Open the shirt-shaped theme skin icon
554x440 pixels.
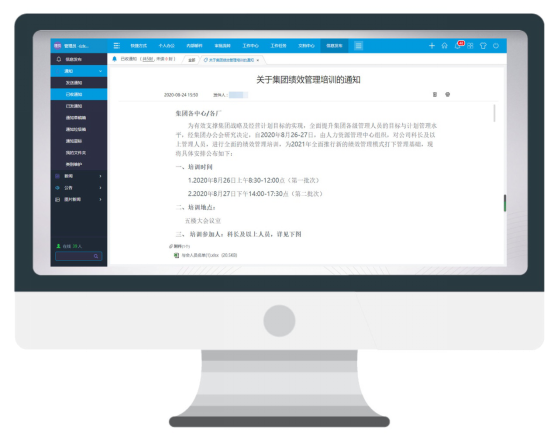(x=483, y=46)
